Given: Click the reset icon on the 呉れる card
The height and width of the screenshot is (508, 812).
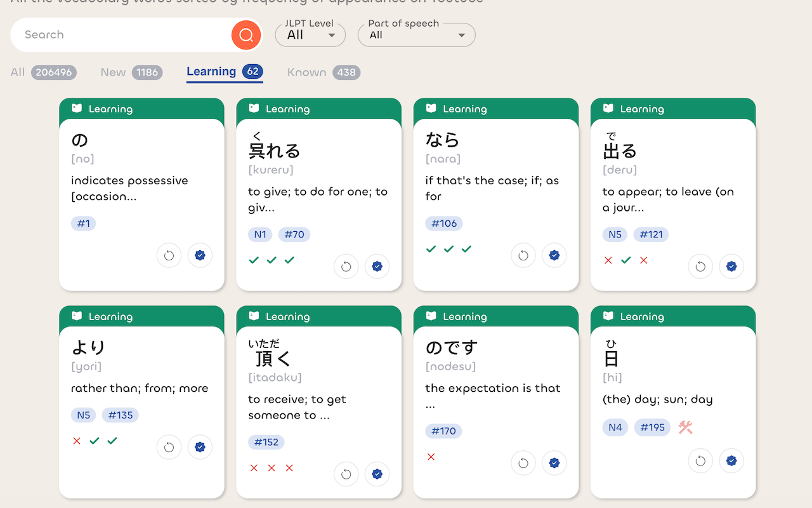Looking at the screenshot, I should coord(346,266).
